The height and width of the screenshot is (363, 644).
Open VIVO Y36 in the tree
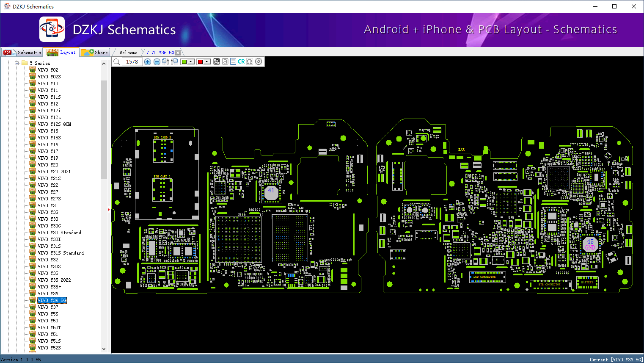tap(48, 294)
